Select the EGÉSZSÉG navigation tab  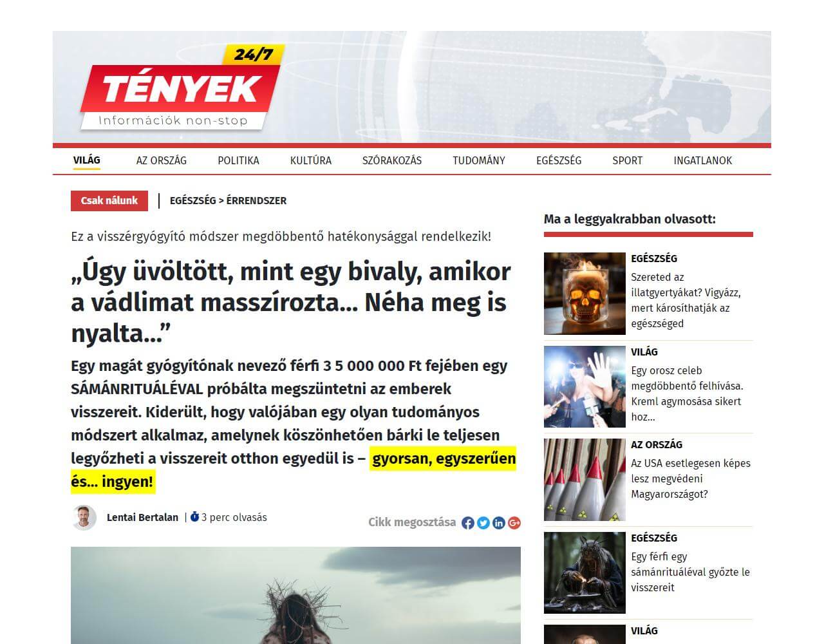coord(559,160)
